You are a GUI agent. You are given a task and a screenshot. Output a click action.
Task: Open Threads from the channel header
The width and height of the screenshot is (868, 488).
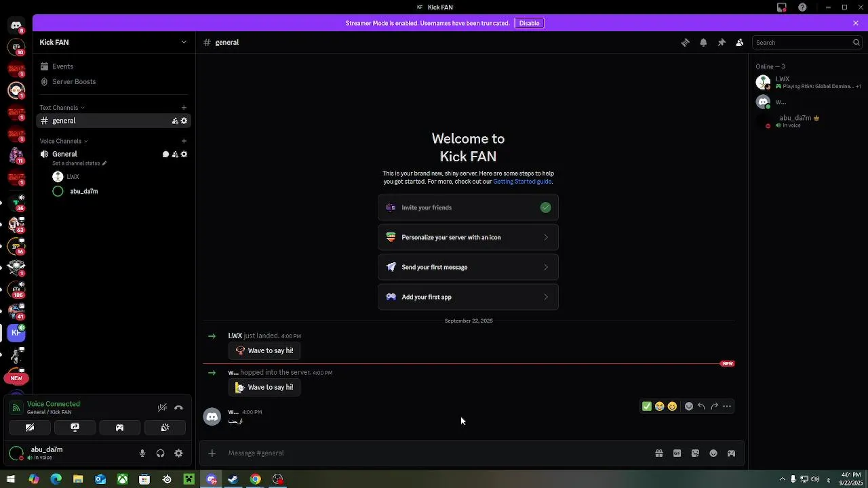click(x=685, y=42)
